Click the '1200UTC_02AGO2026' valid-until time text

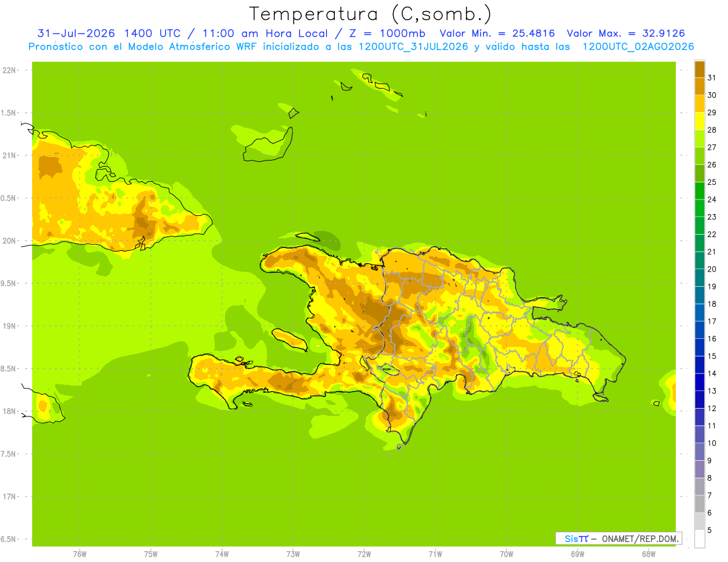click(x=638, y=47)
